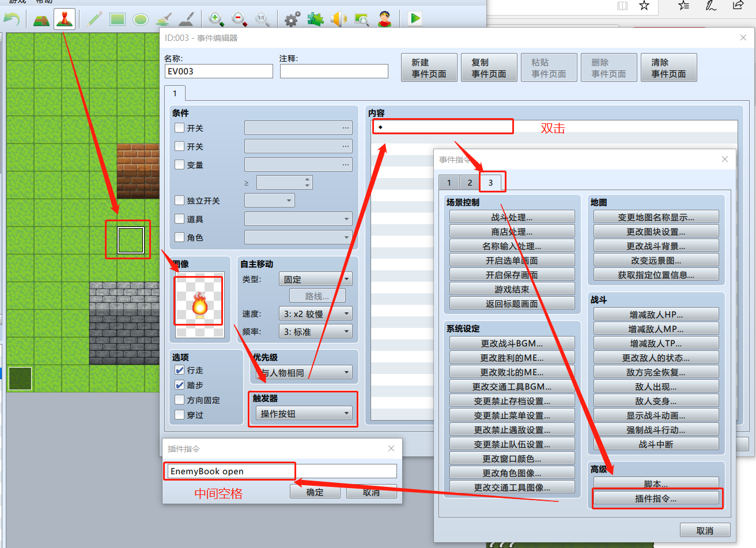Select the Event editing mode icon

[x=64, y=18]
